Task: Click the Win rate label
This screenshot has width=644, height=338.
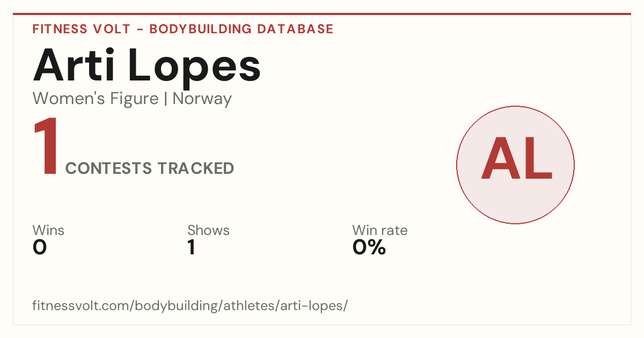Action: (380, 231)
